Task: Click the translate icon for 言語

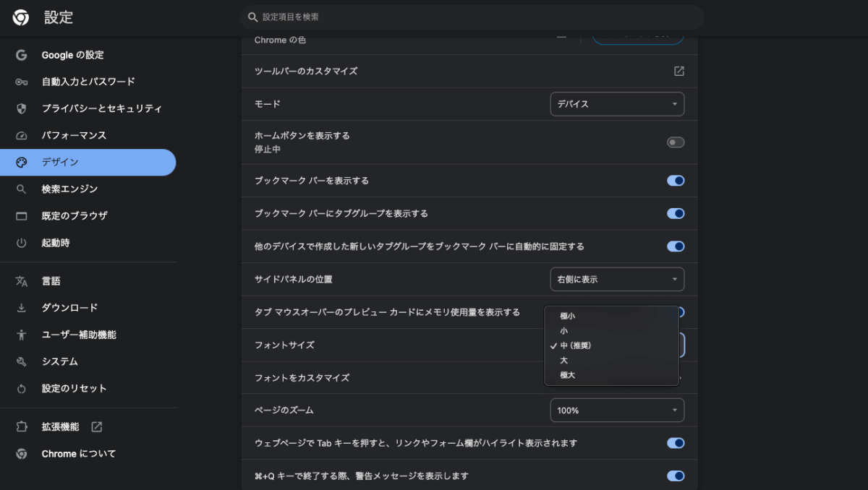Action: 21,281
